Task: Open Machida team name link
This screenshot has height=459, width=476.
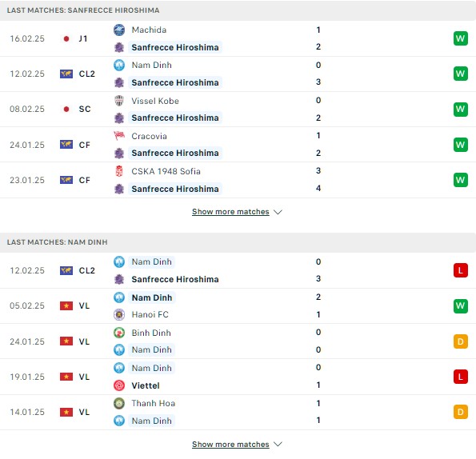Action: [149, 30]
